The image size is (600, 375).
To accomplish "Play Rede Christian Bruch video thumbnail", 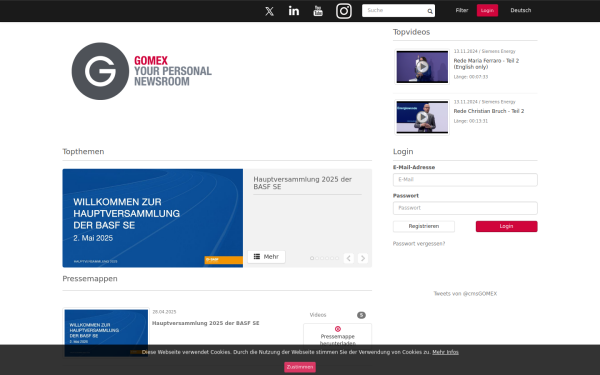I will tap(422, 117).
